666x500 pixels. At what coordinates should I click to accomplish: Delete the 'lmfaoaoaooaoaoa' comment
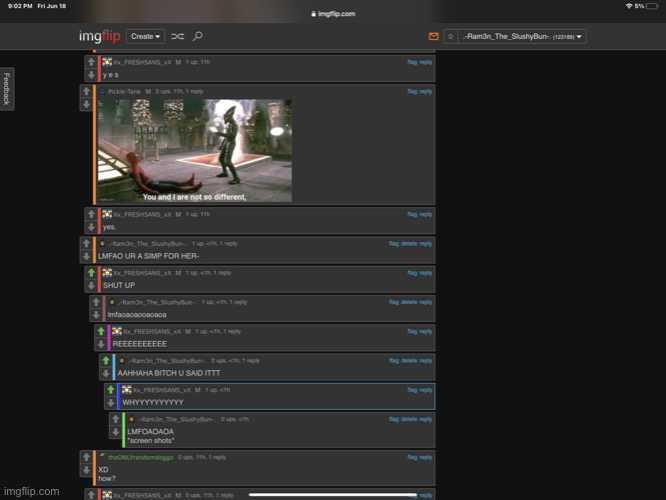[x=409, y=302]
